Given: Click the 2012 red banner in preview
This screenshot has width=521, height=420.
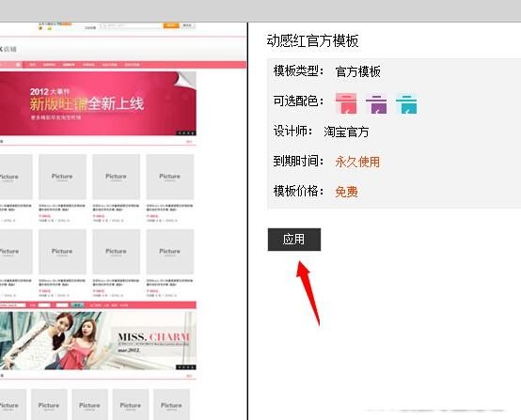Looking at the screenshot, I should [98, 103].
